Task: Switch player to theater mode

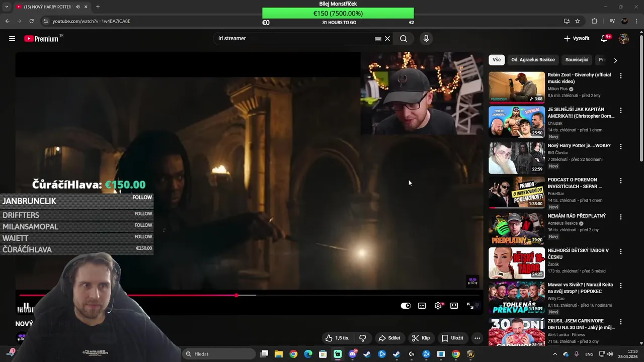Action: (x=454, y=306)
